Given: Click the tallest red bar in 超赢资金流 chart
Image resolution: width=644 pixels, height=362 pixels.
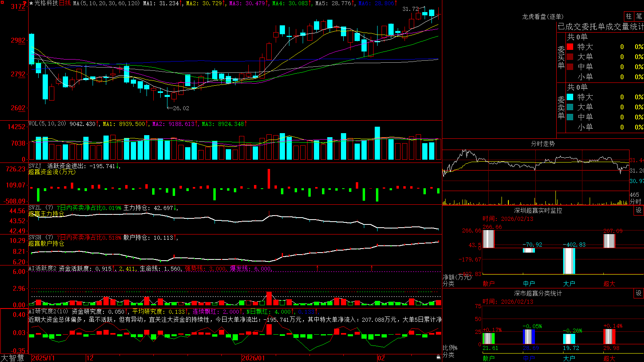Looking at the screenshot, I should pyautogui.click(x=269, y=179).
